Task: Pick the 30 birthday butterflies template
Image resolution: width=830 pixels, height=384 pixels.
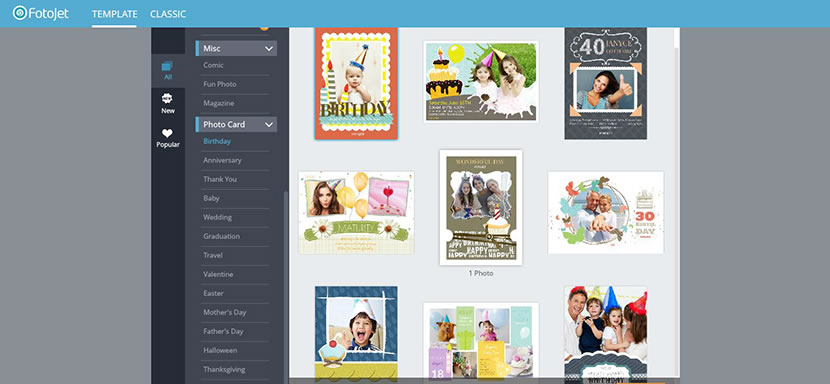Action: pyautogui.click(x=606, y=212)
